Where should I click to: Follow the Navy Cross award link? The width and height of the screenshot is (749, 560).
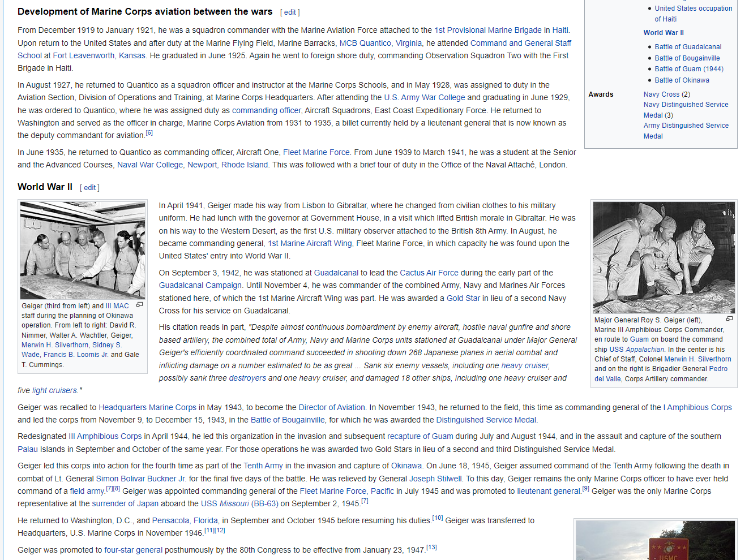(x=661, y=94)
